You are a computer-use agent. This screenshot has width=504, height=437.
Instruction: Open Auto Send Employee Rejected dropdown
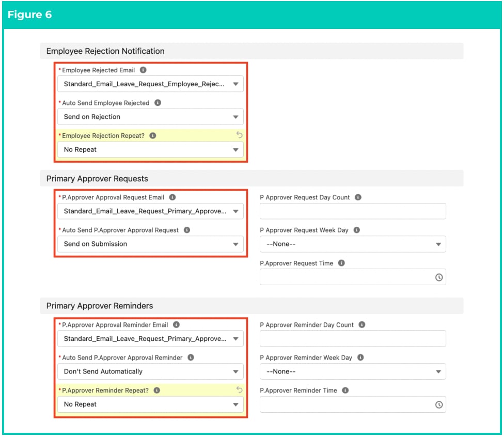pyautogui.click(x=150, y=117)
